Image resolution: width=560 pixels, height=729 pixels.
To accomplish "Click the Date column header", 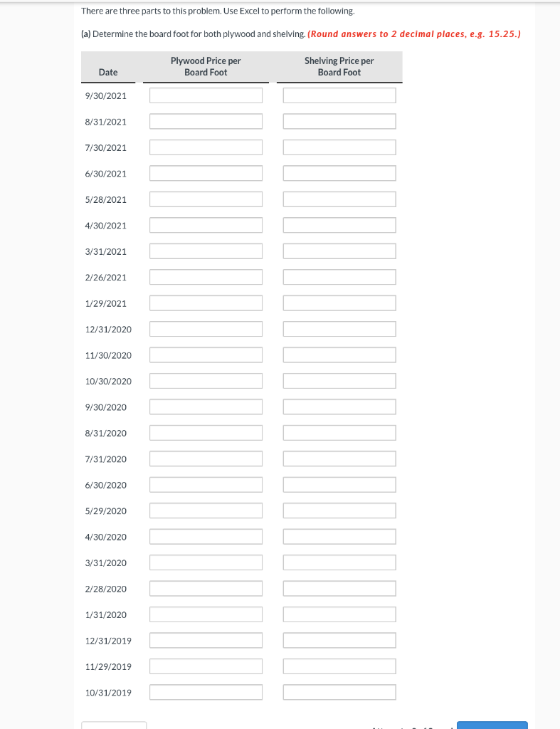I will point(108,72).
